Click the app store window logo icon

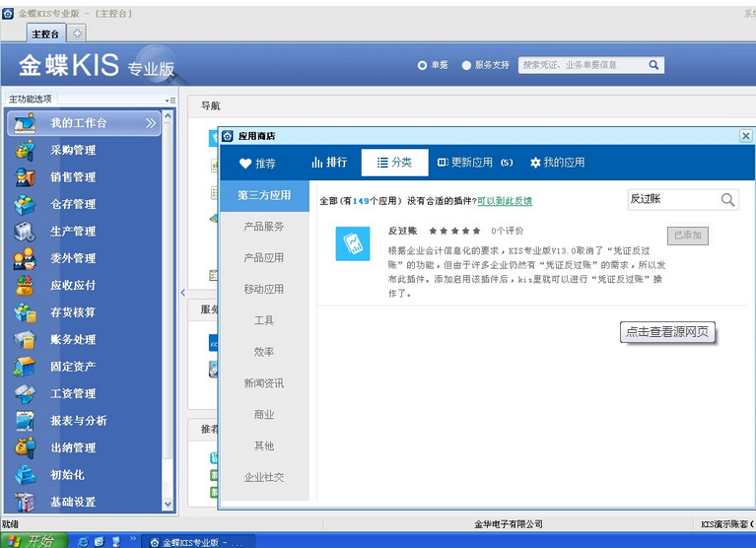click(228, 136)
